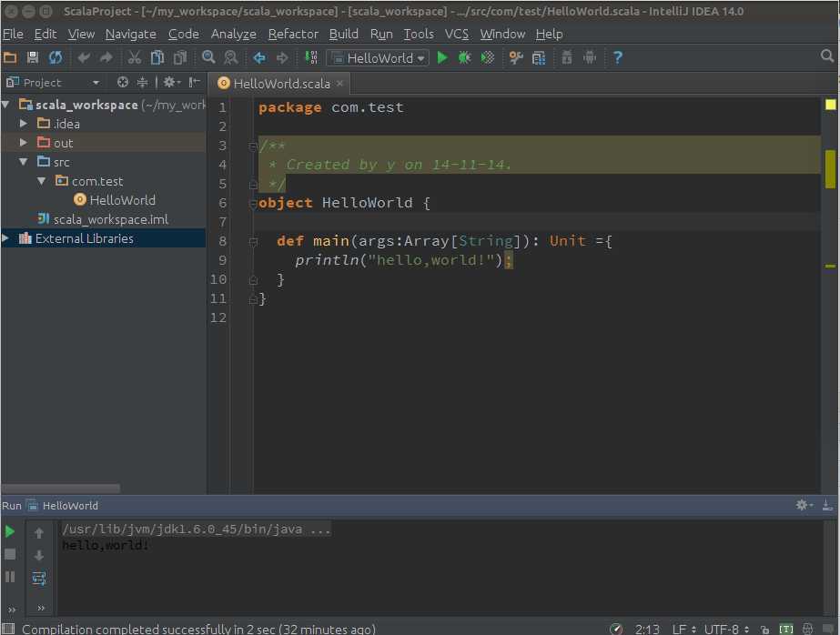Open the HelloWorld run configuration dropdown
Image resolution: width=840 pixels, height=635 pixels.
point(378,58)
